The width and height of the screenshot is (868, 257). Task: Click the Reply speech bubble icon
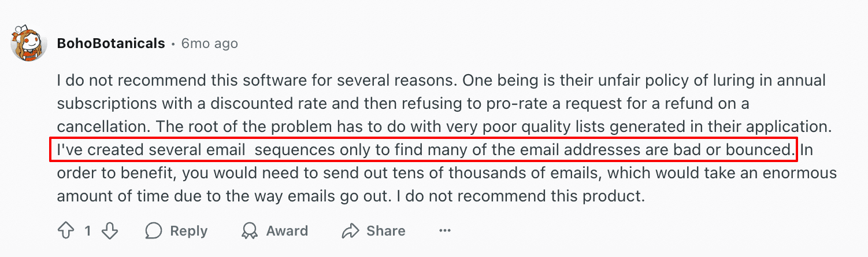[154, 232]
